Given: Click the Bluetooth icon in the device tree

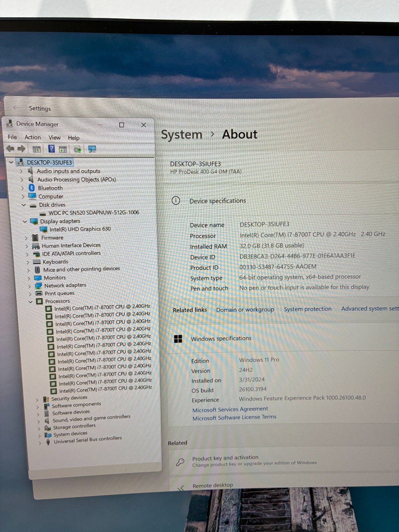Looking at the screenshot, I should coord(32,188).
